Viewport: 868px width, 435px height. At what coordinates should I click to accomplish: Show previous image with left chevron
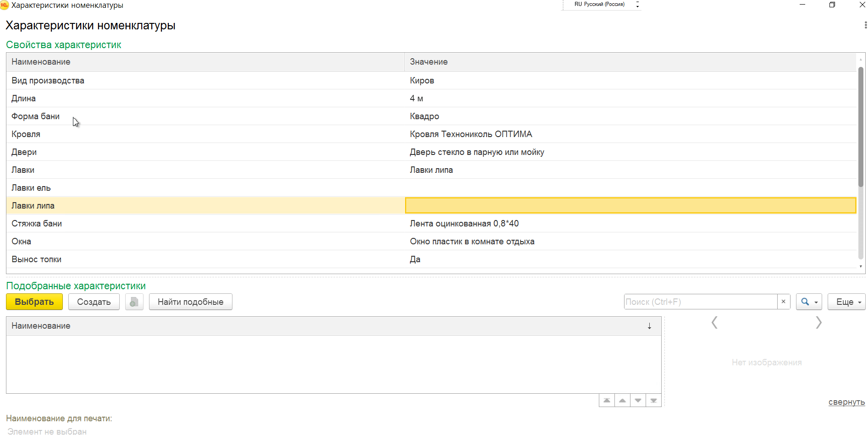(x=714, y=323)
